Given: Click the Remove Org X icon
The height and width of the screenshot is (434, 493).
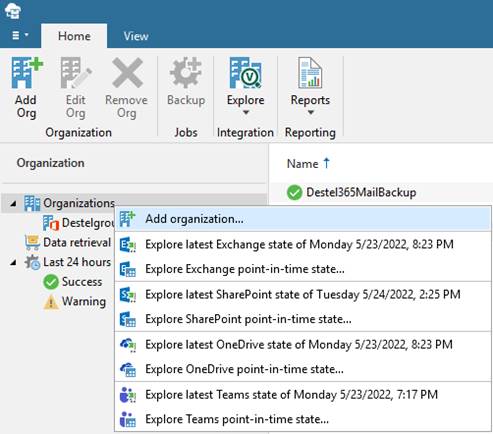Looking at the screenshot, I should coord(127,73).
